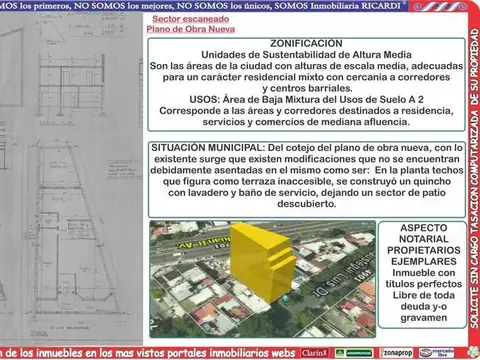
Task: Click 'PROPIETARIOS EJEMPLARES' text
Action: 424,256
